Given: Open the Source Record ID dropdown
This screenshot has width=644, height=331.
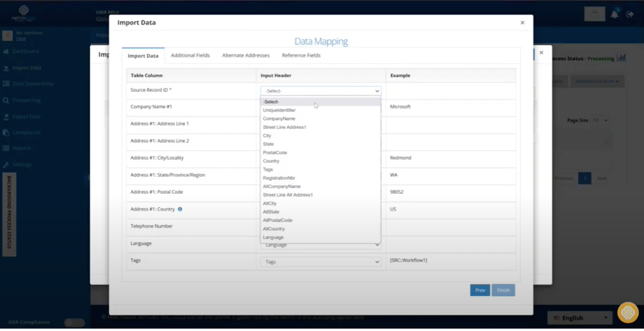Looking at the screenshot, I should [x=321, y=91].
